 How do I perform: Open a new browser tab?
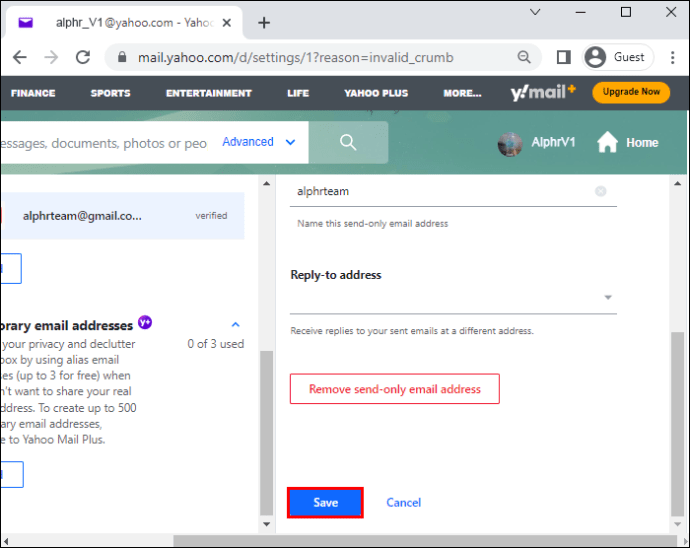(264, 22)
